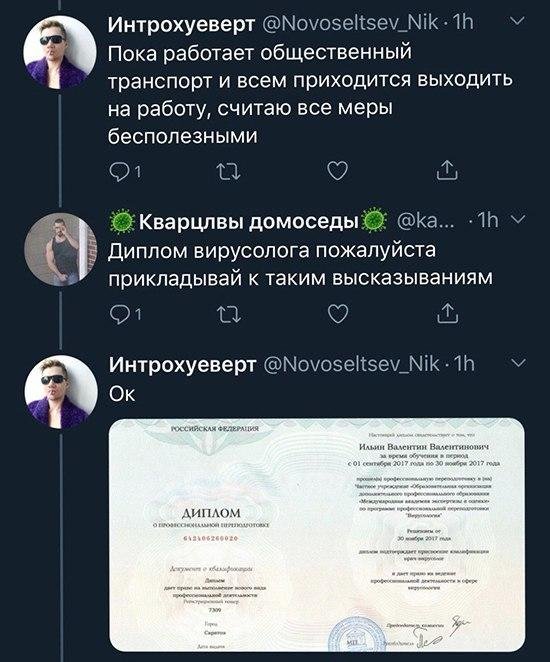Retweet the Диплом вирусолога tweet

228,315
